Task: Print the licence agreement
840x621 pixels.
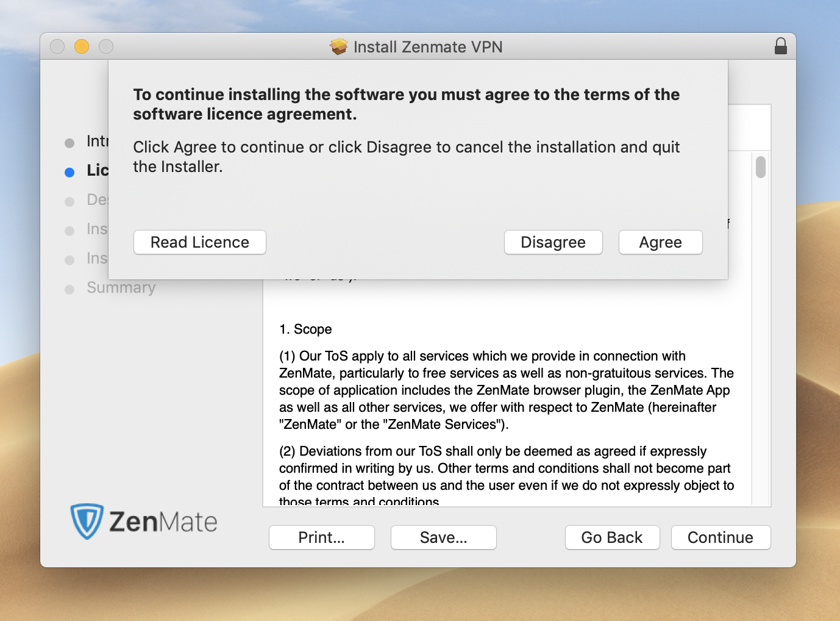Action: [x=321, y=537]
